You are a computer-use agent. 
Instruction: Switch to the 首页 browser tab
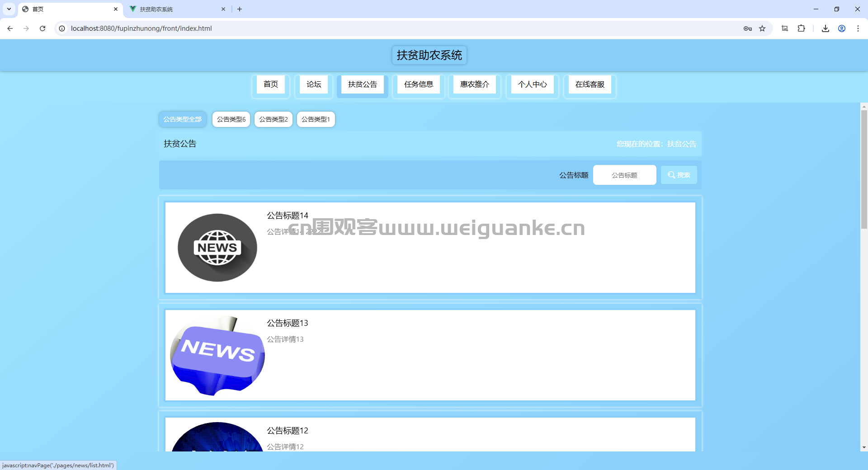[70, 9]
